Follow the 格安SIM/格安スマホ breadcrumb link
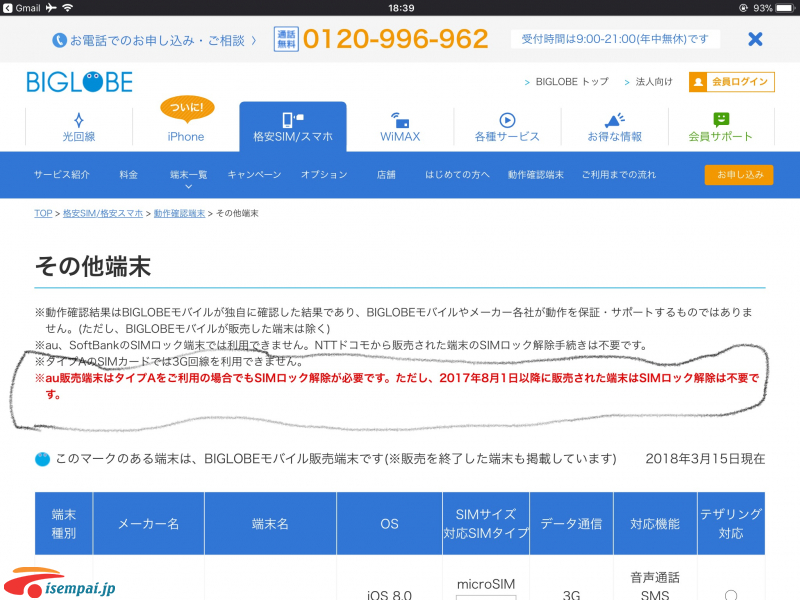800x600 pixels. 103,213
